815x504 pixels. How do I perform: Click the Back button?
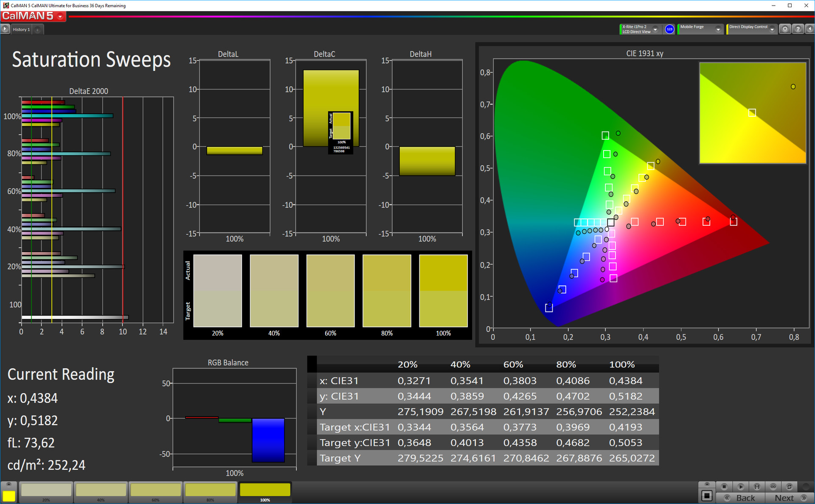click(x=740, y=498)
